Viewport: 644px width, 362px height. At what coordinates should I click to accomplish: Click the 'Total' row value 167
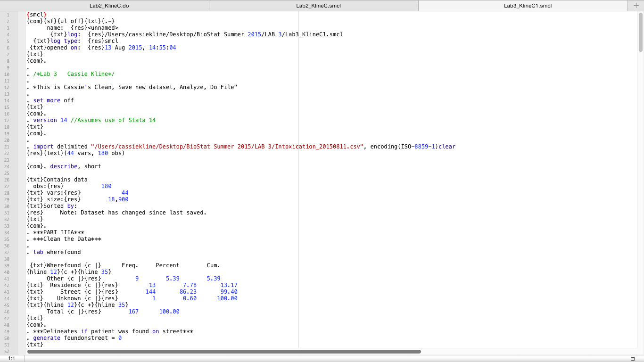[x=133, y=312]
